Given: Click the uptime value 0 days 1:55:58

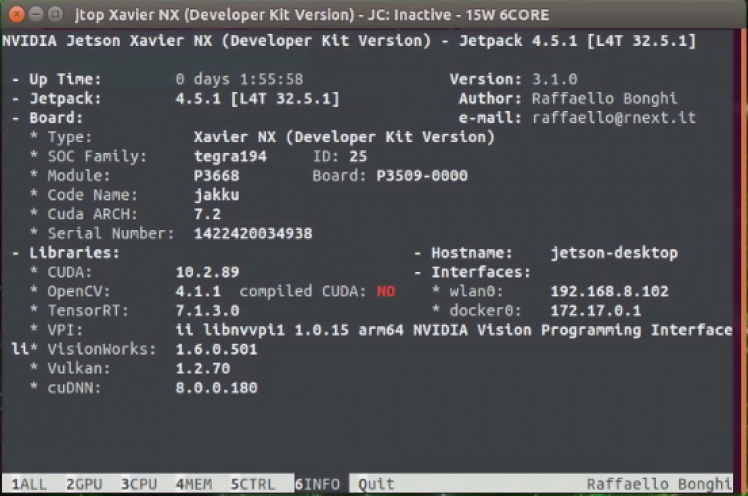Looking at the screenshot, I should tap(239, 79).
